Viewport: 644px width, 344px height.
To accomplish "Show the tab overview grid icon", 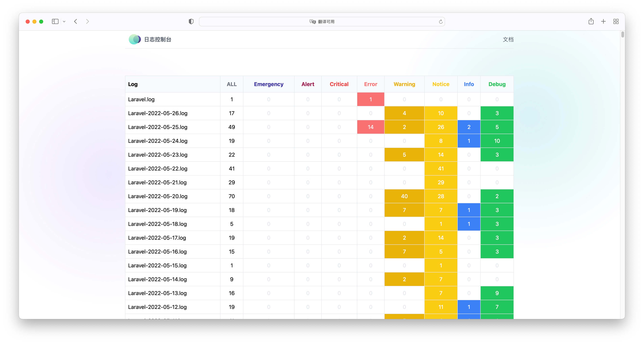I will [x=616, y=21].
